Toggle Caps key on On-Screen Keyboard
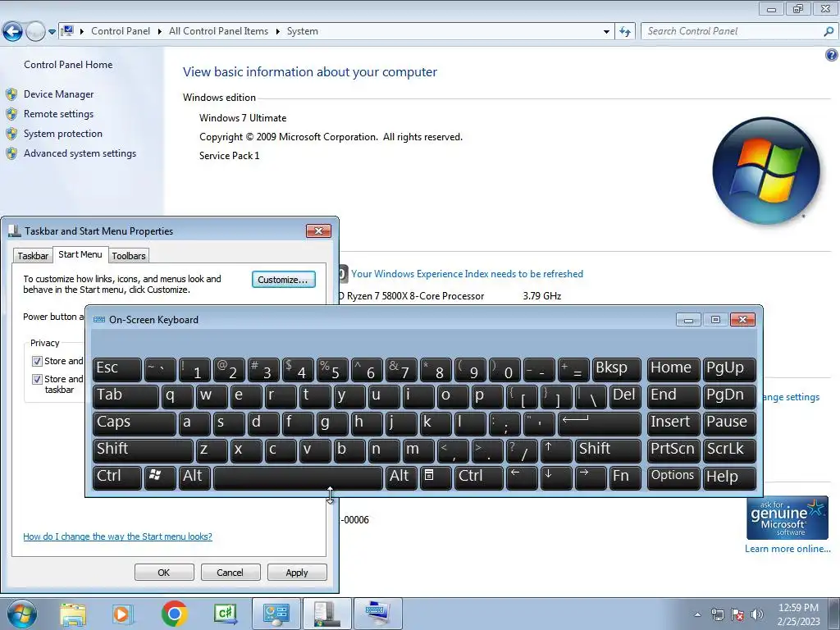Image resolution: width=840 pixels, height=630 pixels. coord(134,423)
